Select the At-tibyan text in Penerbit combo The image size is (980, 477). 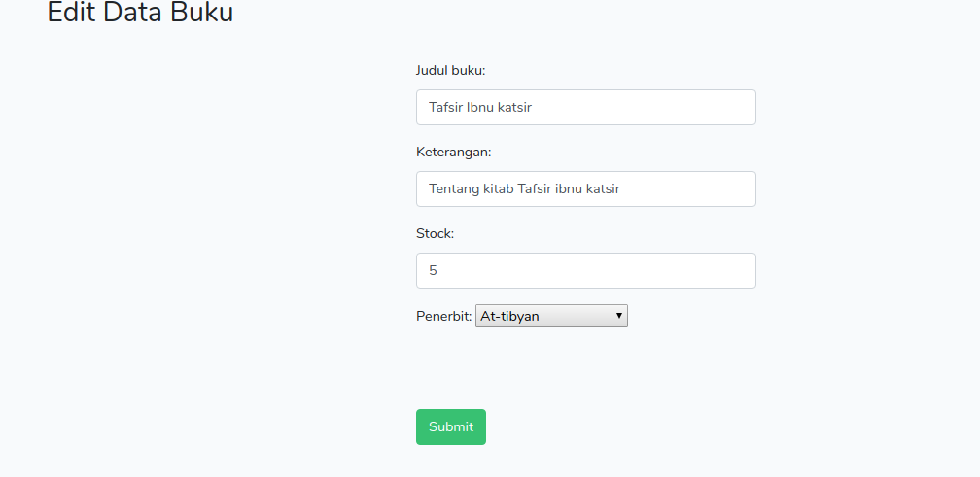(509, 316)
